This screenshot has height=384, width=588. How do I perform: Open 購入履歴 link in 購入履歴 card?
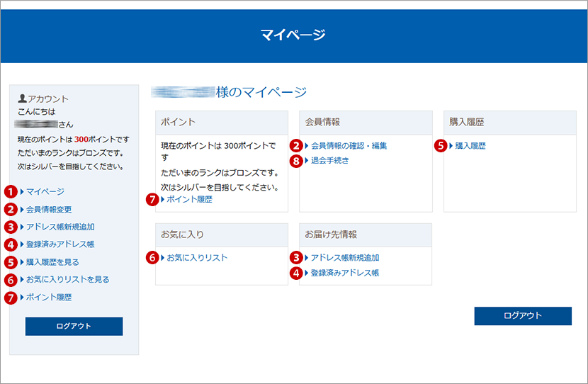pos(470,146)
